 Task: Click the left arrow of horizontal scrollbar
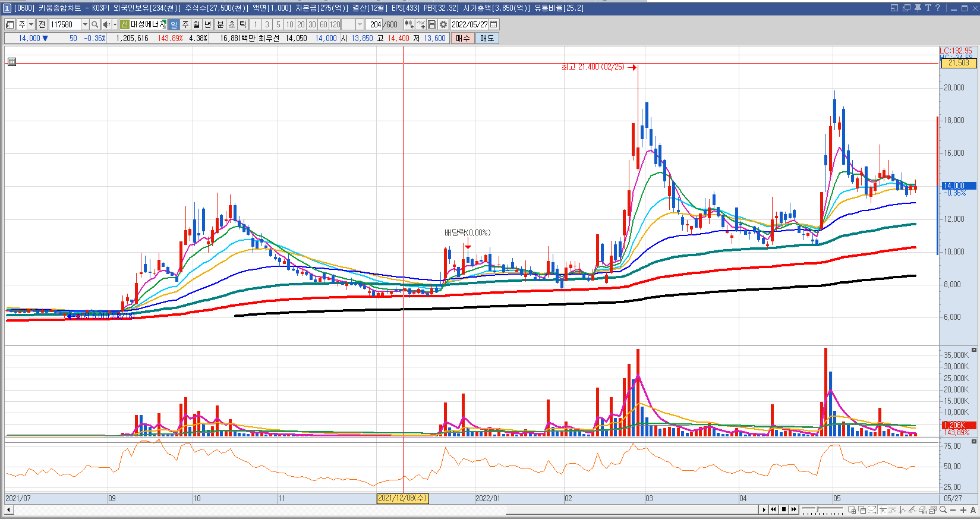click(8, 509)
